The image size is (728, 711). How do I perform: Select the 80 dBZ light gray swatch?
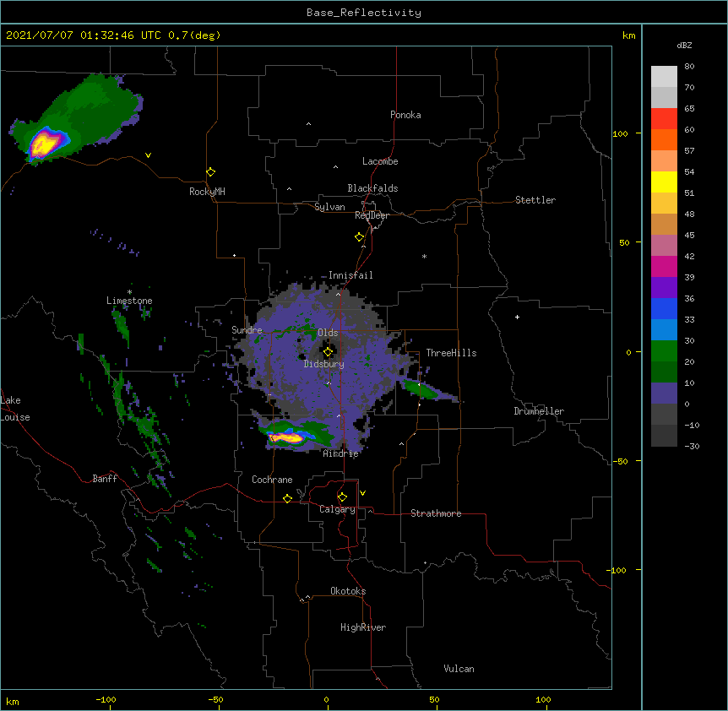point(664,76)
